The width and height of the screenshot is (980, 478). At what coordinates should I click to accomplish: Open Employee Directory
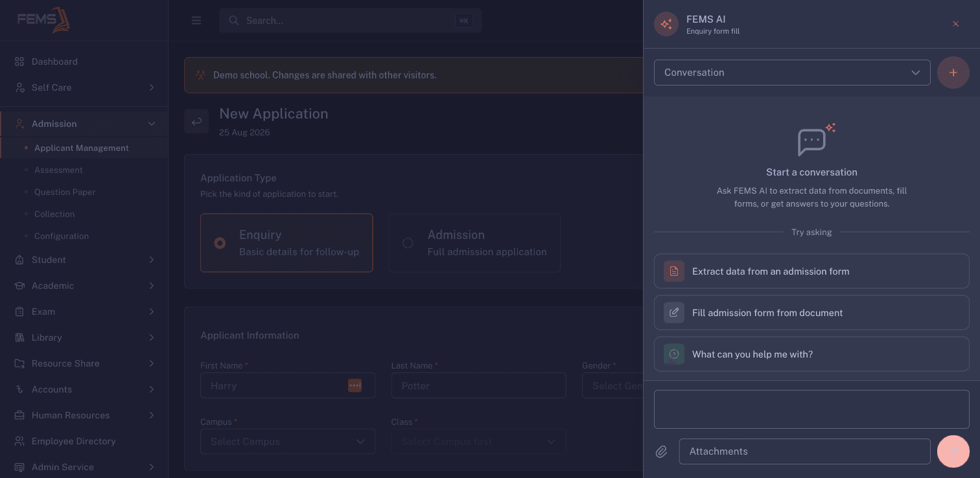coord(84,441)
